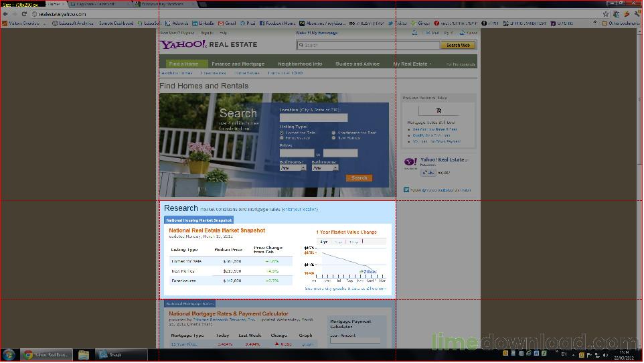Screen dimensions: 644x363
Task: Bookmark page with the star icon
Action: point(606,14)
